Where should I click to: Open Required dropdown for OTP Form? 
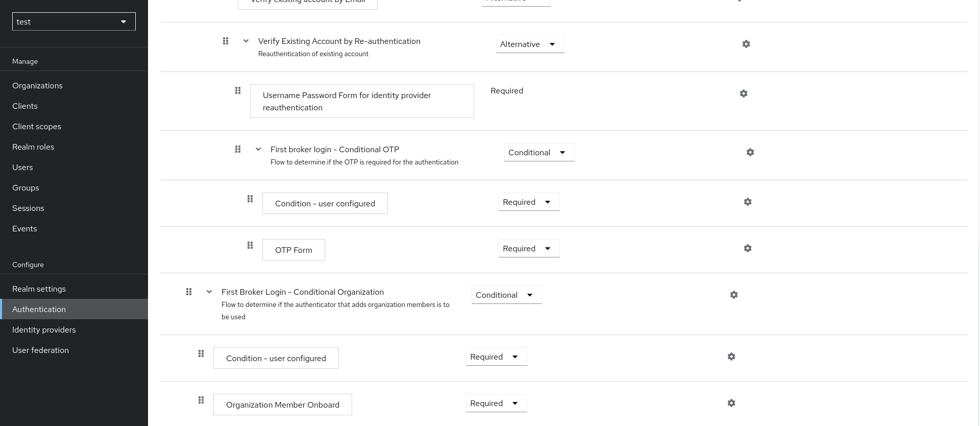(x=528, y=249)
